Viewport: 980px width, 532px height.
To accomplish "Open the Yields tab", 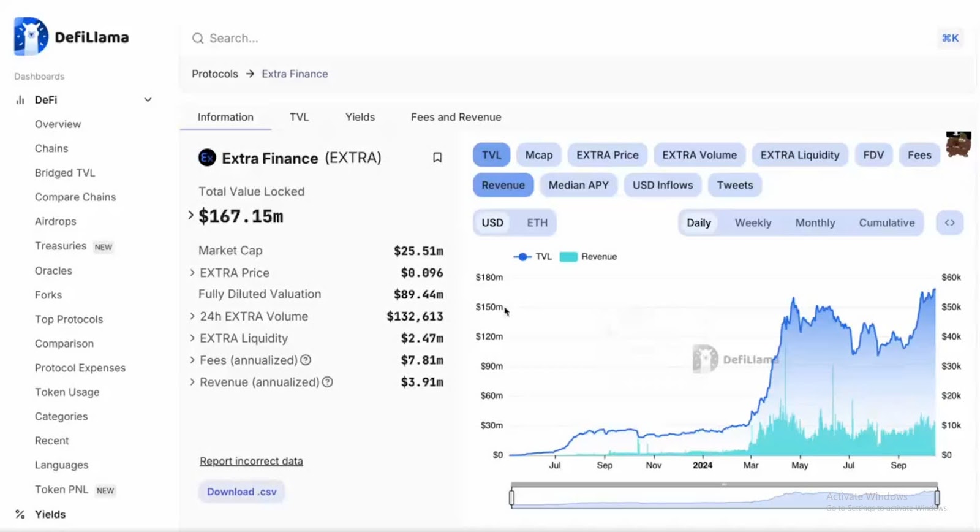I will (360, 117).
